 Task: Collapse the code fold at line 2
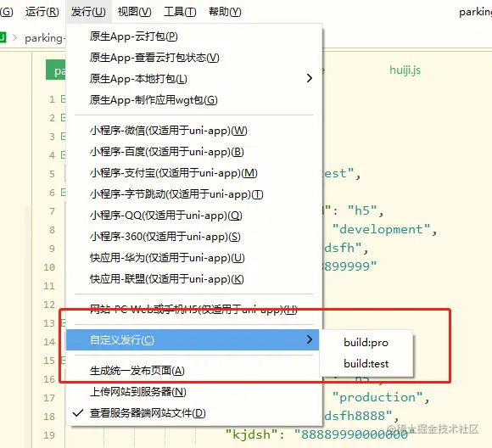(x=64, y=118)
